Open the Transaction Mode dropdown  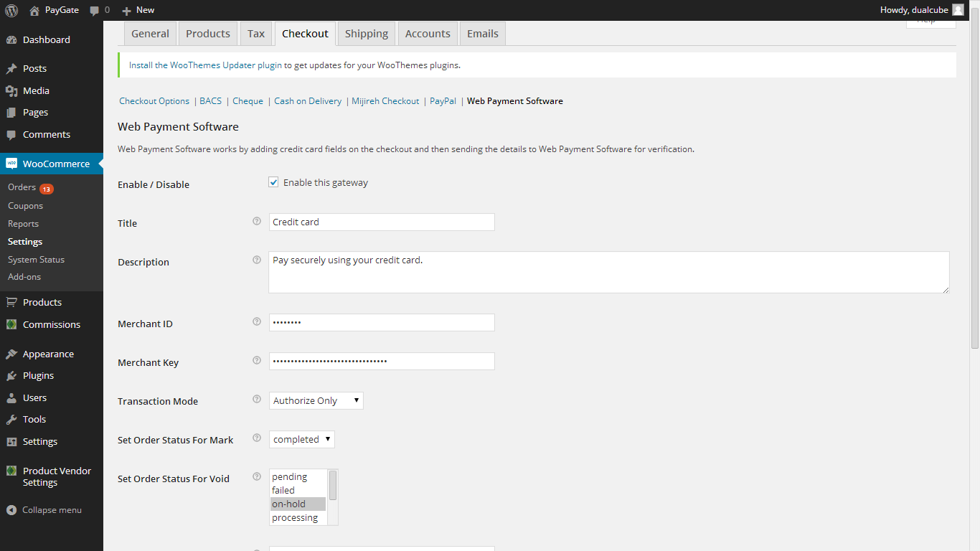point(316,400)
